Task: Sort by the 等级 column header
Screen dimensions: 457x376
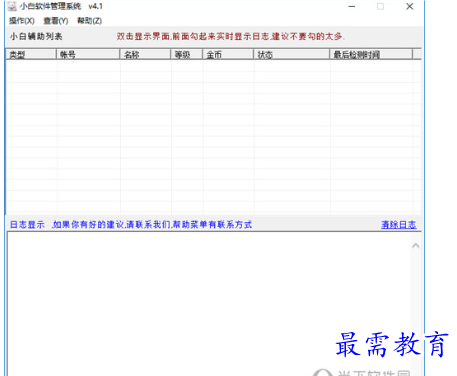Action: point(187,54)
